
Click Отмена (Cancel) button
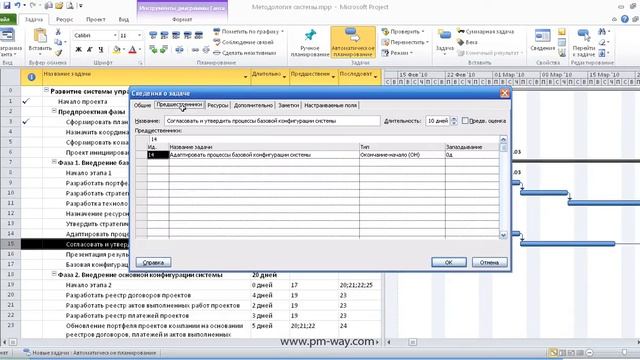(489, 262)
